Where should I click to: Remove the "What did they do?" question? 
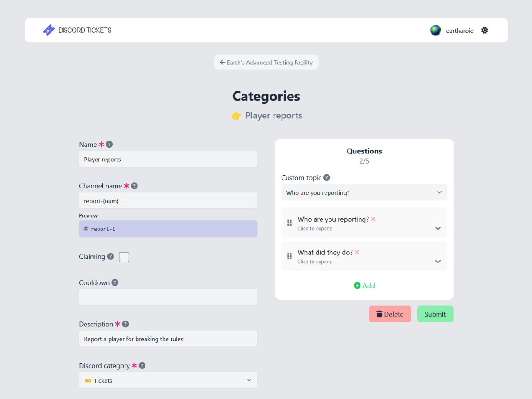click(357, 252)
